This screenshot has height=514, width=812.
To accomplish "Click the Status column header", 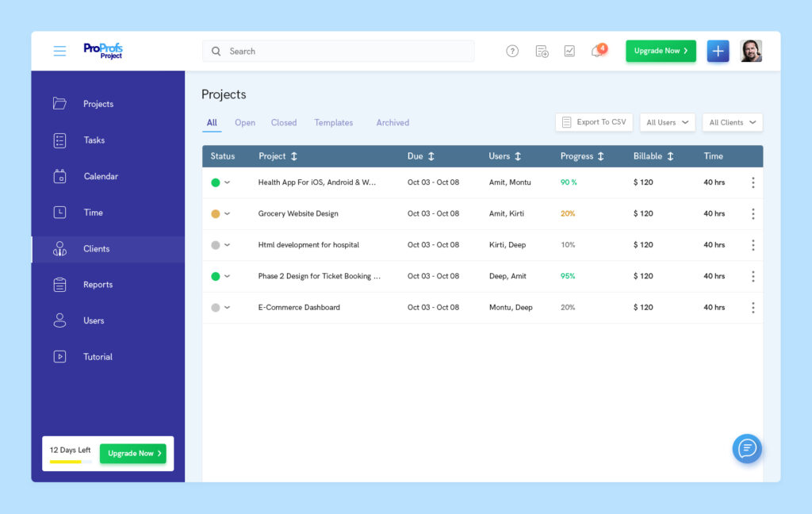I will point(223,156).
